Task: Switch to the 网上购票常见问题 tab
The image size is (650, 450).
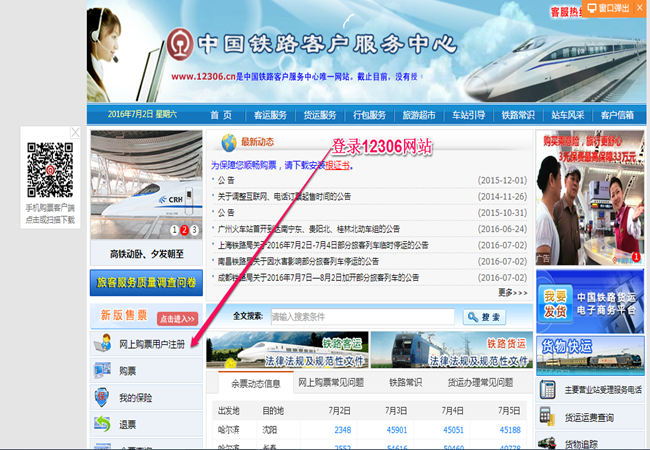Action: pyautogui.click(x=331, y=382)
